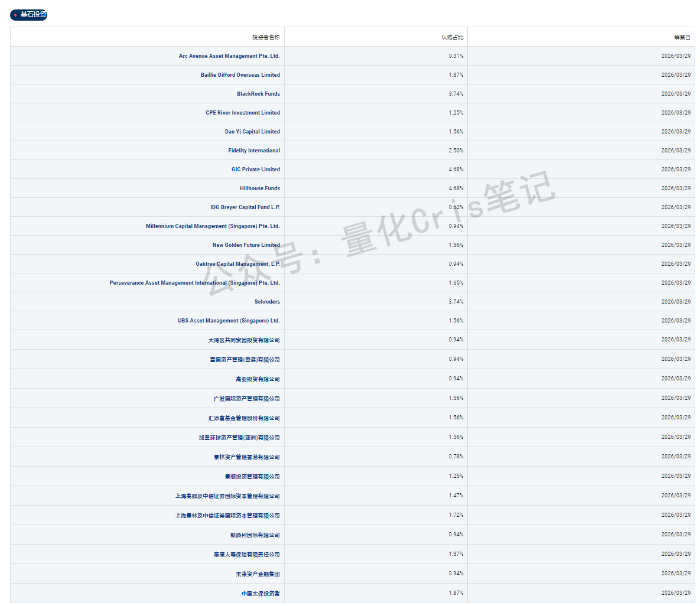Select 上海景林's 1.72% share value
Viewport: 700px width, 606px height.
pos(456,515)
